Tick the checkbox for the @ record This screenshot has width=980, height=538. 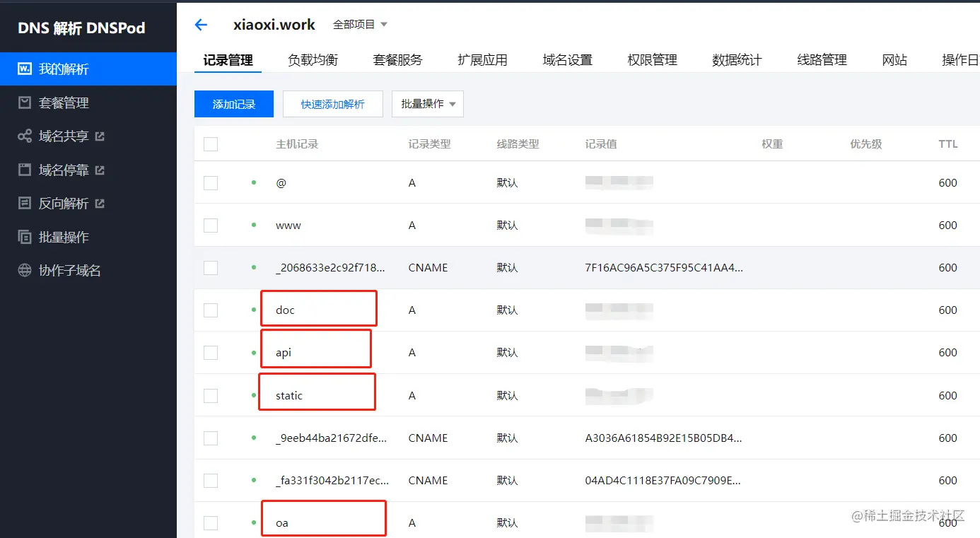[211, 182]
